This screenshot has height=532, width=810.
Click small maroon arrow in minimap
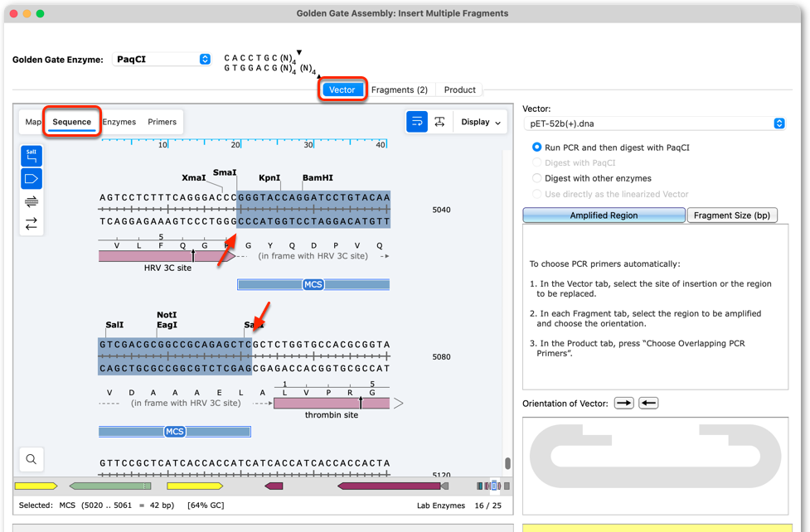pyautogui.click(x=274, y=486)
